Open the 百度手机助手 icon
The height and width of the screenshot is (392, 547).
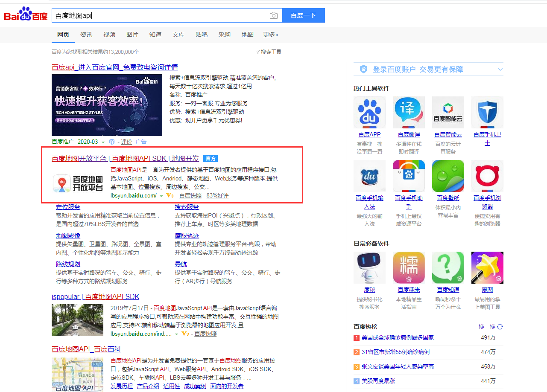pos(409,176)
